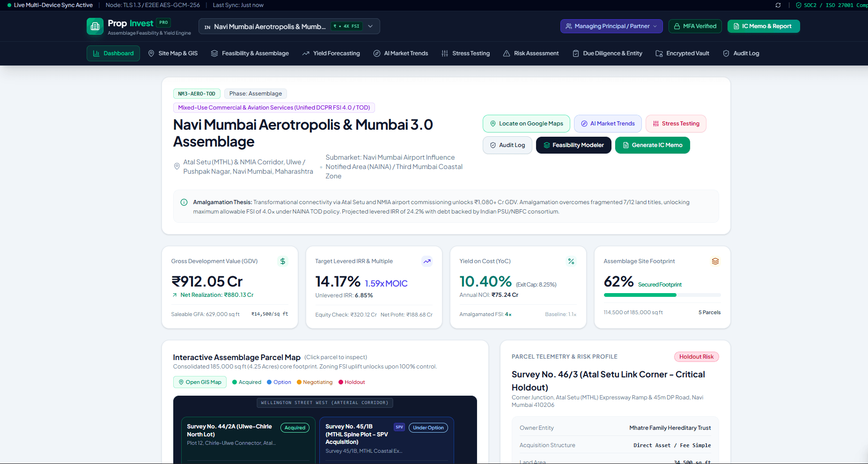The height and width of the screenshot is (464, 868).
Task: Click the pink Stress Testing button
Action: 676,124
